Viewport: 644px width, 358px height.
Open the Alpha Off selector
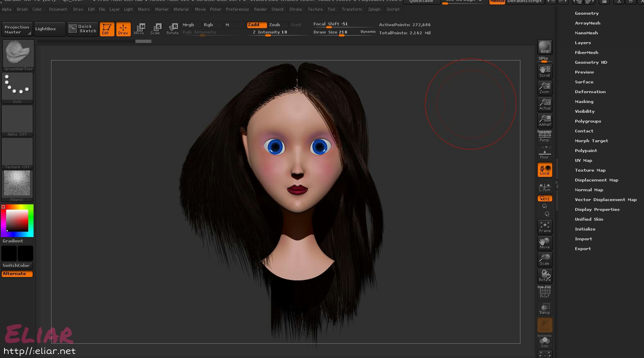tap(18, 121)
